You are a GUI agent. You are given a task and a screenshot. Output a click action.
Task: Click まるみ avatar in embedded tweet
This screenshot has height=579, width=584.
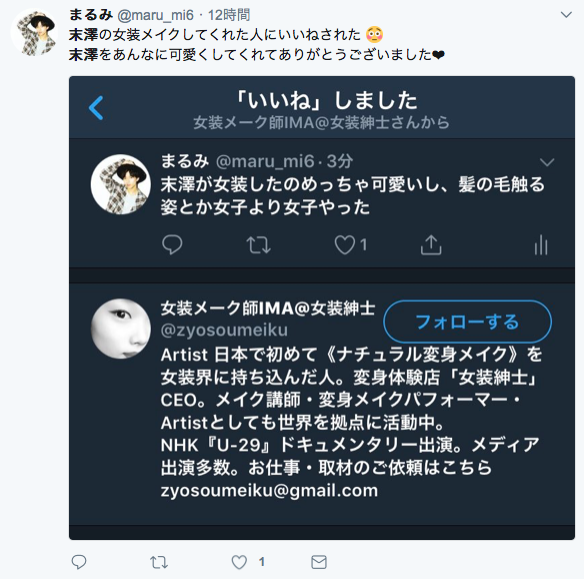(121, 184)
